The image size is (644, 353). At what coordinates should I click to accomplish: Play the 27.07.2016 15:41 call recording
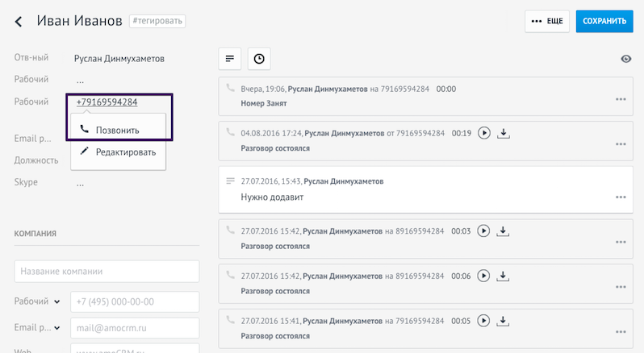coord(483,321)
